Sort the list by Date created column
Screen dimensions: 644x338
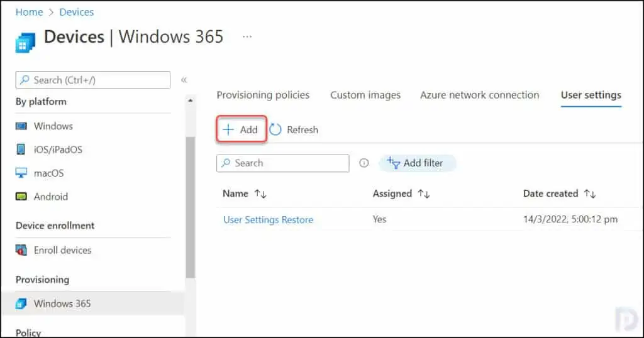pos(559,194)
